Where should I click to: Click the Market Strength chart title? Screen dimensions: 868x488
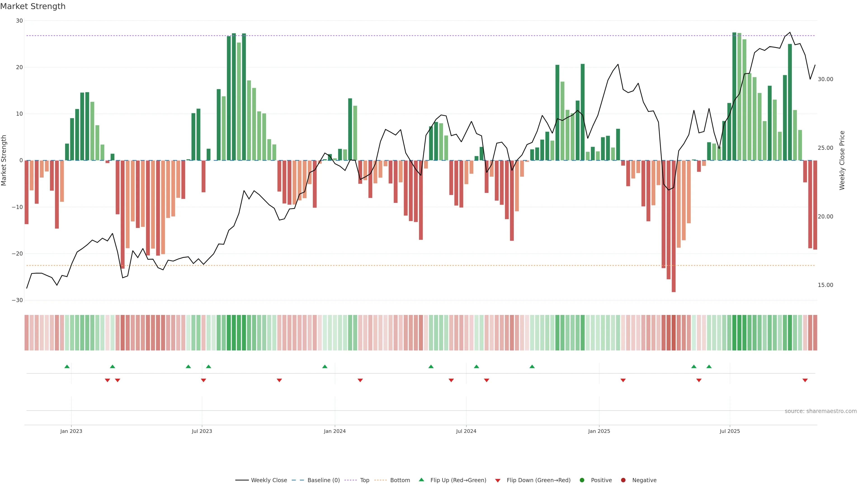click(x=33, y=6)
